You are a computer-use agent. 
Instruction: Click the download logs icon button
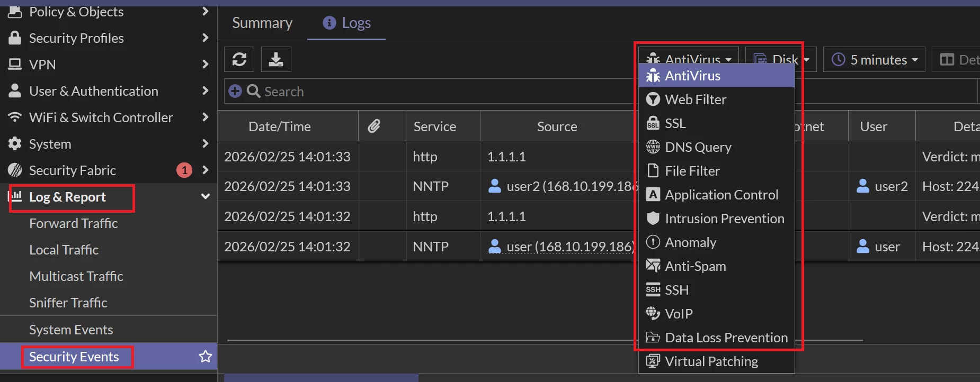tap(276, 59)
